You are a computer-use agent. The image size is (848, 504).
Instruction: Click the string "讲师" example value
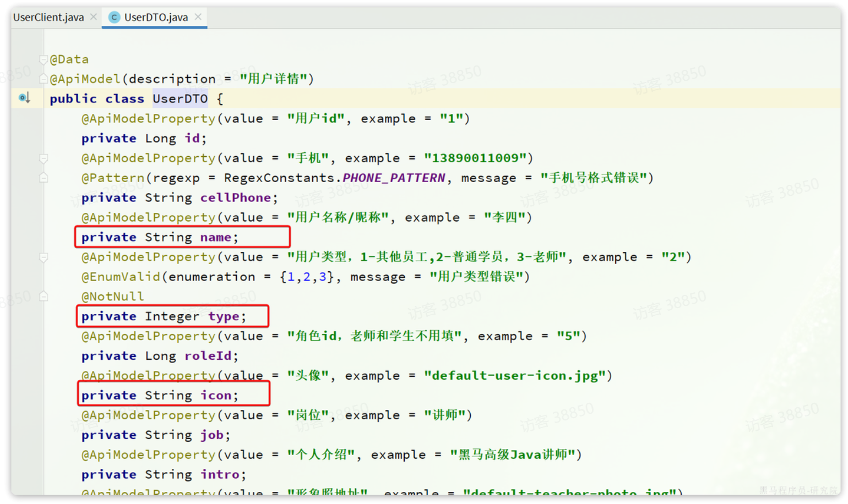[x=445, y=415]
